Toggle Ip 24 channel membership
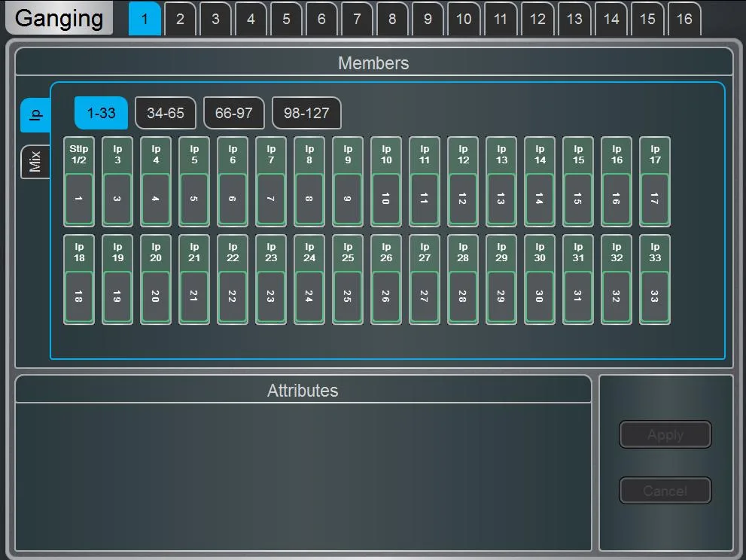This screenshot has width=746, height=560. click(309, 279)
